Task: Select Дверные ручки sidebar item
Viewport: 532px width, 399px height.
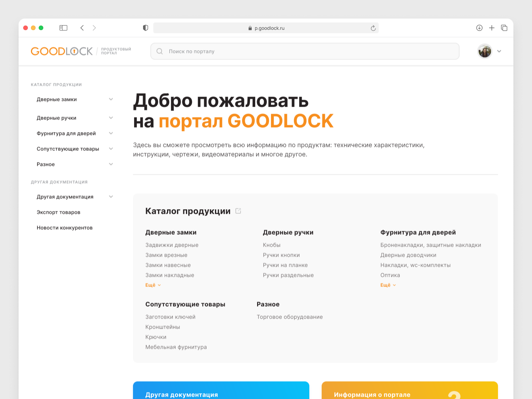Action: 56,118
